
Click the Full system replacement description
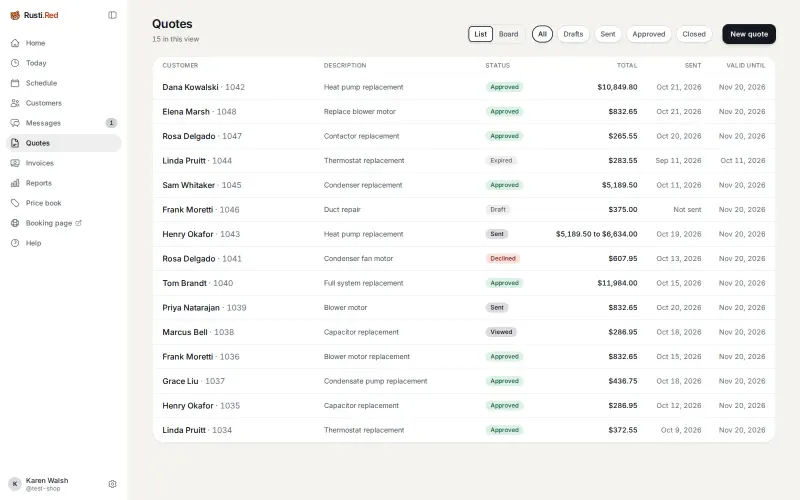pos(363,283)
